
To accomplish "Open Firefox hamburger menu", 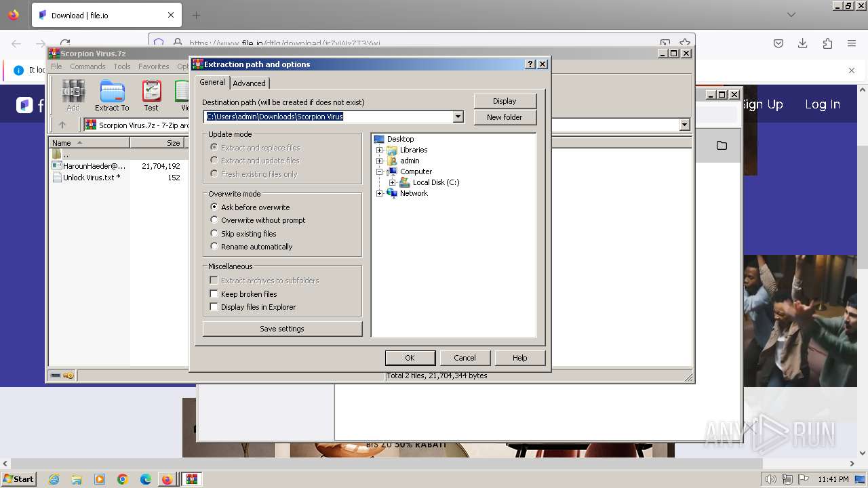I will (852, 43).
